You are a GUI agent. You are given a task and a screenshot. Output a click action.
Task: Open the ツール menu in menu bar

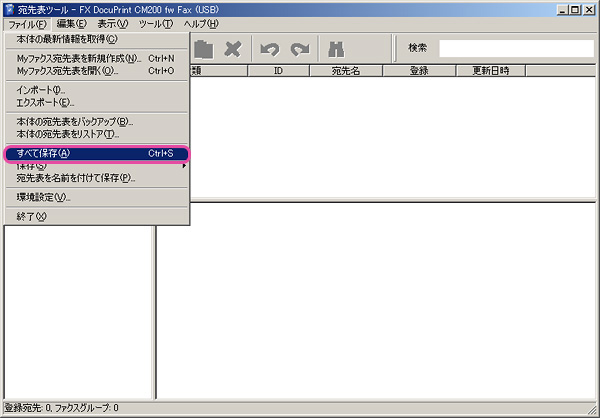coord(155,23)
